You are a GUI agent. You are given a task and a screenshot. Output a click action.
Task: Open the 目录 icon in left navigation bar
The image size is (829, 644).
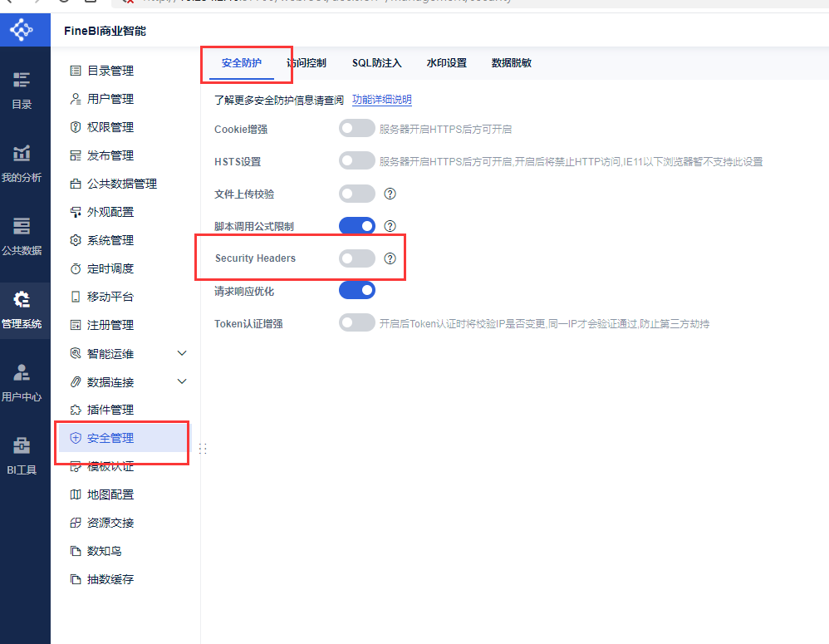click(x=22, y=80)
